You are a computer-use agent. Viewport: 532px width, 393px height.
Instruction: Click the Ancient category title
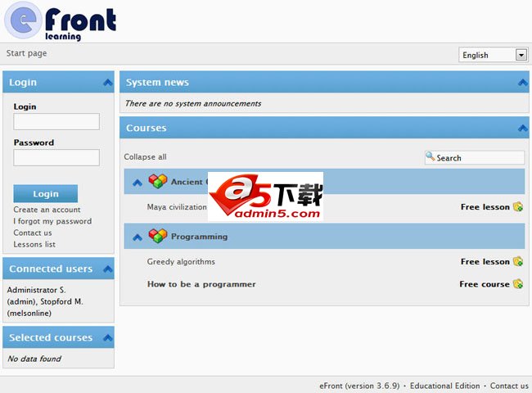click(189, 182)
